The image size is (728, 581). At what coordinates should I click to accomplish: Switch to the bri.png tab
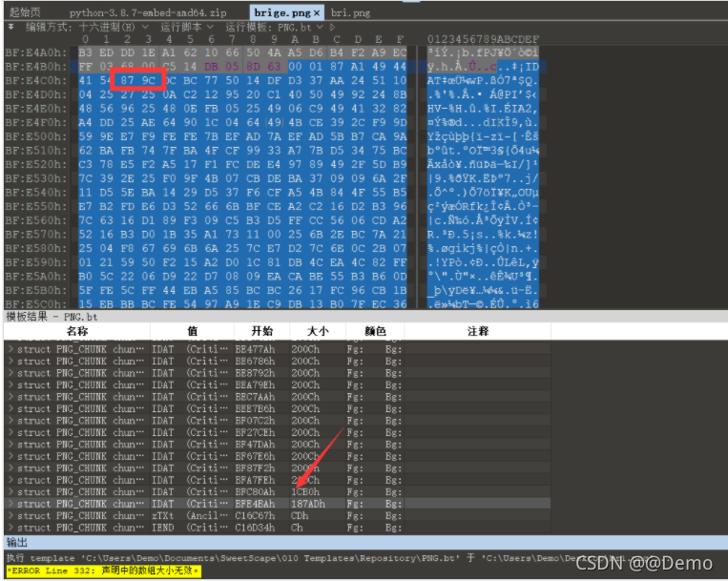(350, 13)
